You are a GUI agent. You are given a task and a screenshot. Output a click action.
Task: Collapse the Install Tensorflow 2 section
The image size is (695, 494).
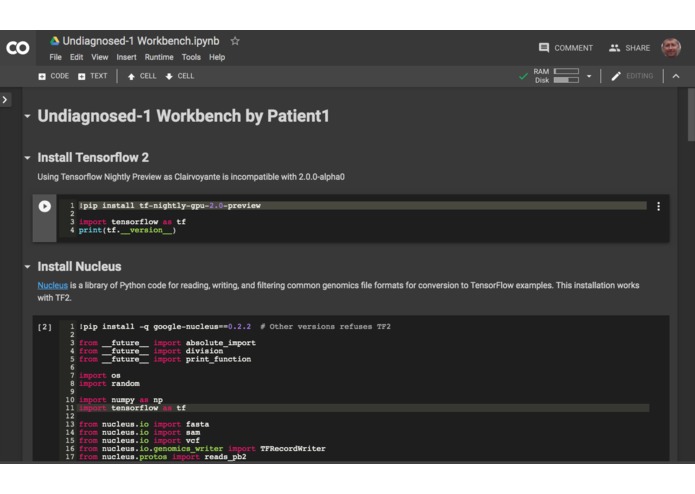pos(27,158)
